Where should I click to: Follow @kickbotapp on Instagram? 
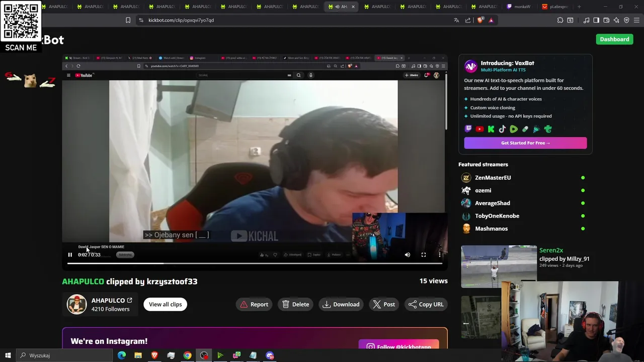pyautogui.click(x=399, y=346)
